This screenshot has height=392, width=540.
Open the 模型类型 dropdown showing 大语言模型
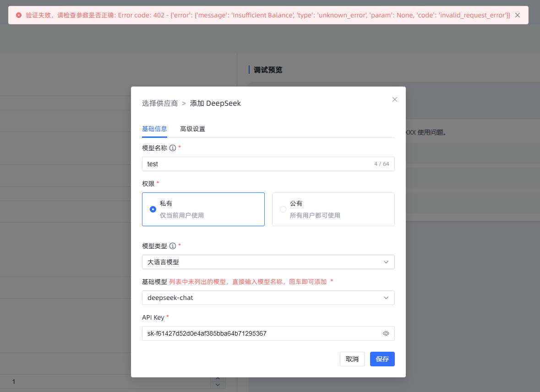pos(268,262)
